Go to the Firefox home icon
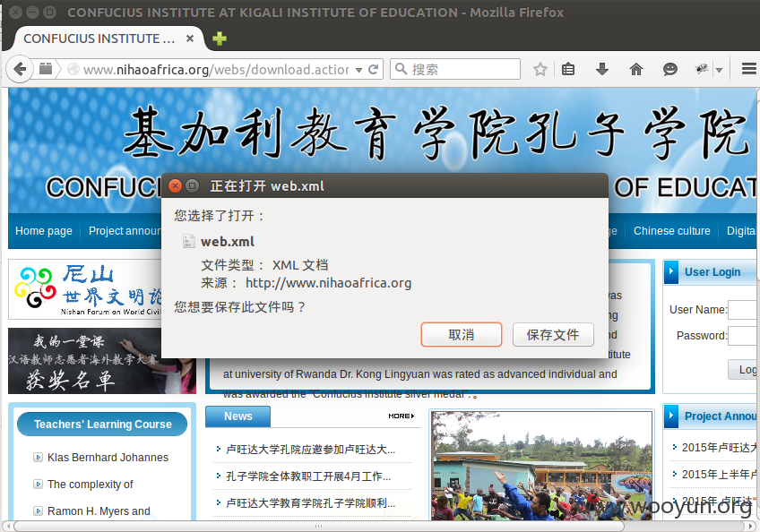760x532 pixels. click(x=636, y=69)
